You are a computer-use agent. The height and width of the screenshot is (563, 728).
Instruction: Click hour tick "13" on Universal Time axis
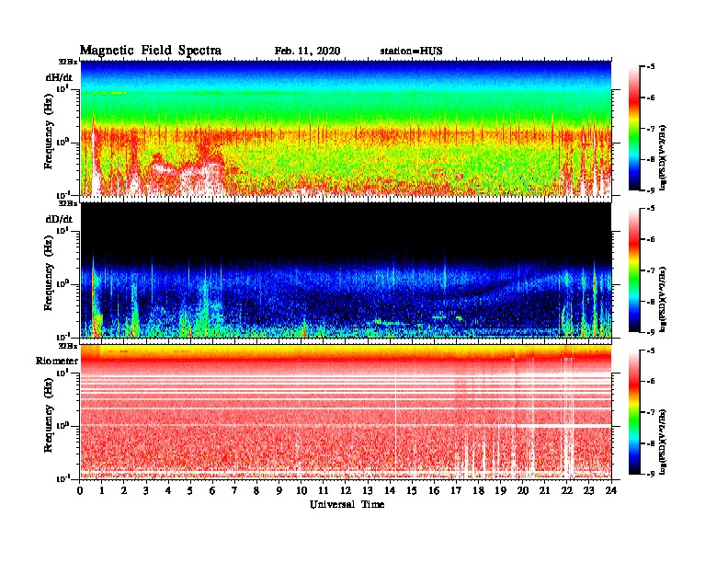[368, 491]
